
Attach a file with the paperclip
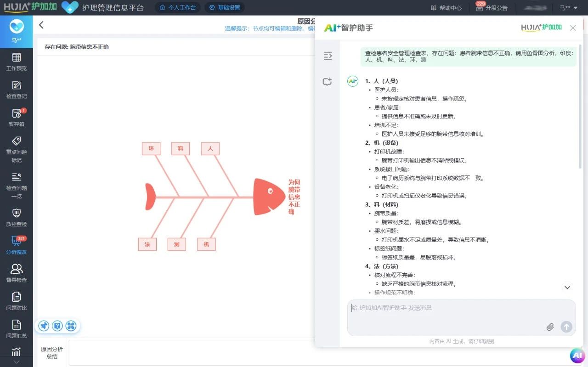[x=550, y=327]
